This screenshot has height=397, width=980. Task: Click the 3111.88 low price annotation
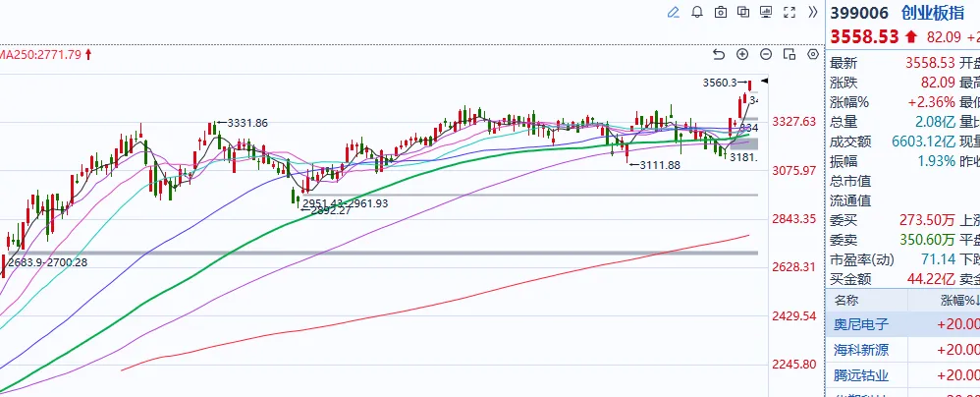click(660, 165)
